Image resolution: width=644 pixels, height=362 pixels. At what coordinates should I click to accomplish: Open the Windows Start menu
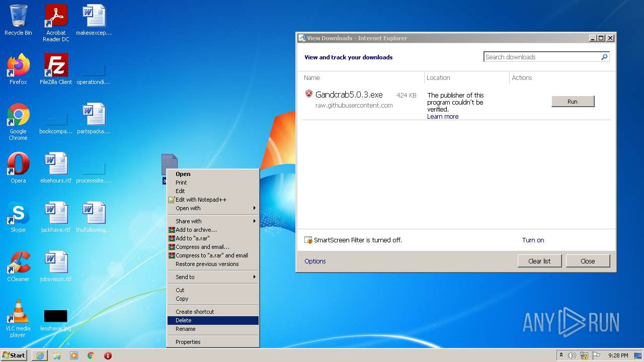(x=14, y=355)
